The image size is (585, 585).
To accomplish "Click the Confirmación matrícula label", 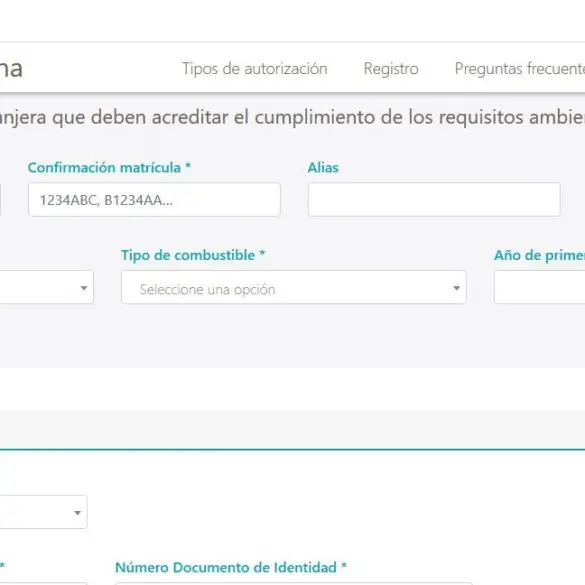I will pos(109,168).
